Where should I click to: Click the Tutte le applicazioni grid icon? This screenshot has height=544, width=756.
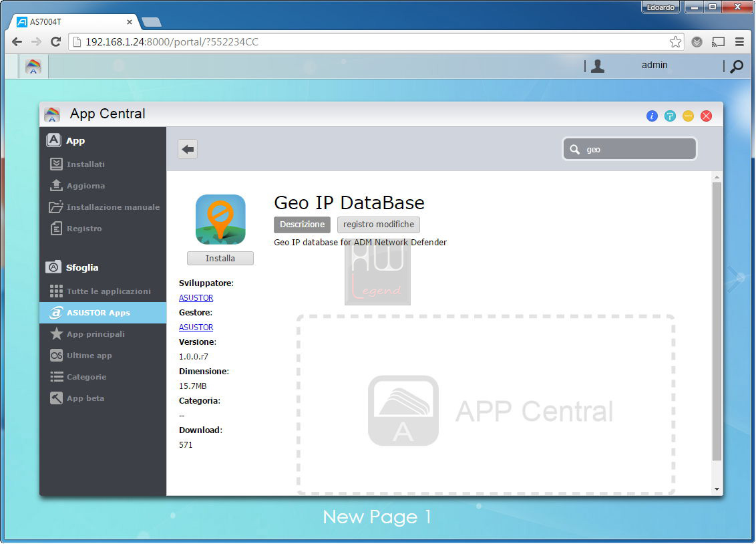56,291
